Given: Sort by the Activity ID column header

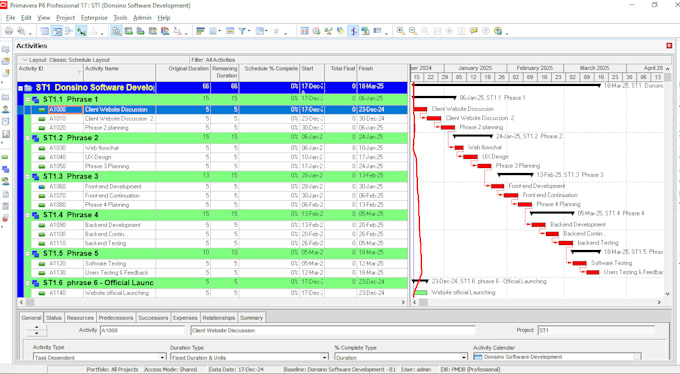Looking at the screenshot, I should [x=50, y=72].
